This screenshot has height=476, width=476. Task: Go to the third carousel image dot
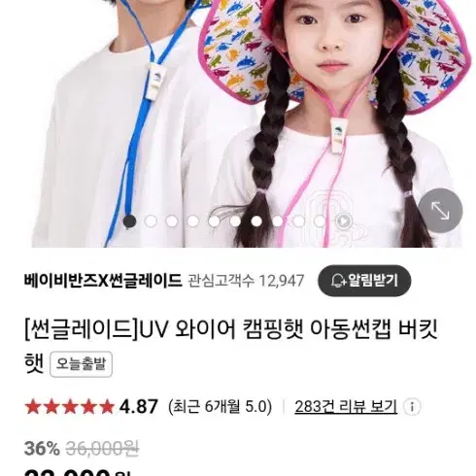(172, 221)
